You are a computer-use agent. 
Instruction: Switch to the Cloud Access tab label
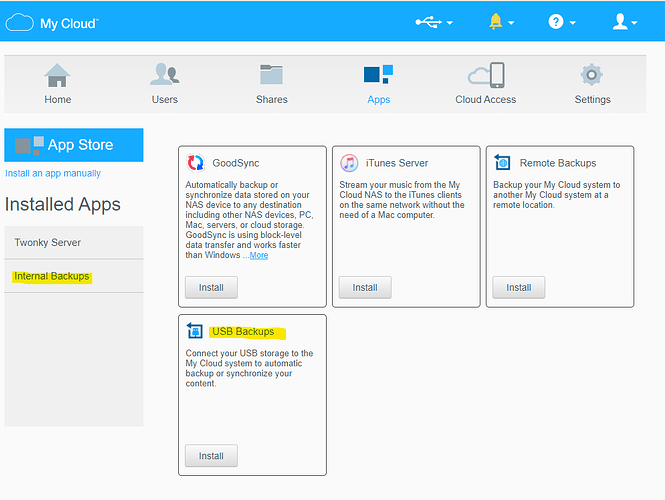[x=486, y=100]
